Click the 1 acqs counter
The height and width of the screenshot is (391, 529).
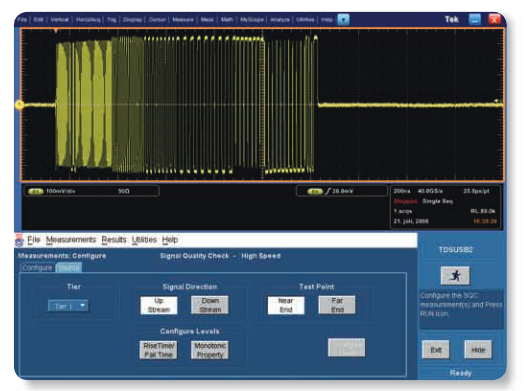tap(403, 211)
